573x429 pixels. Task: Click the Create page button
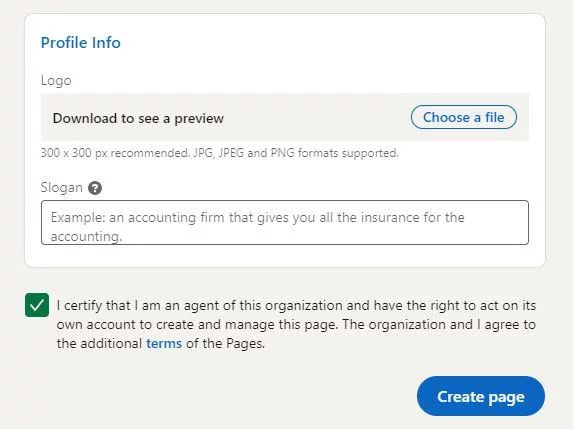click(481, 396)
